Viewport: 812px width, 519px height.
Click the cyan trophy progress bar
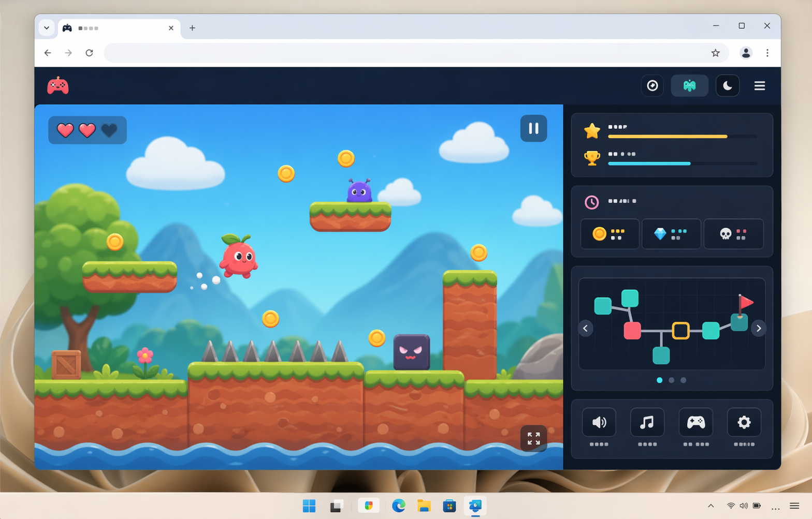(682, 164)
